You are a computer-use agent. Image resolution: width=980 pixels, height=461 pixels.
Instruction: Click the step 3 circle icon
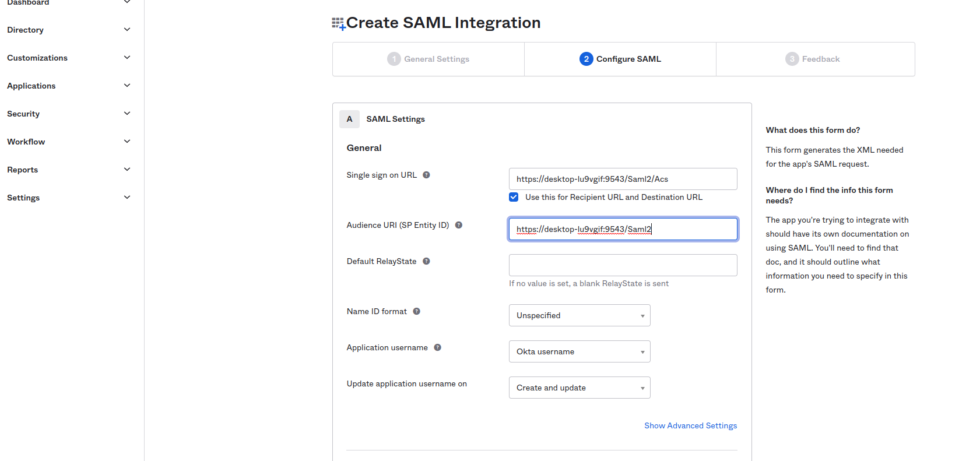pos(792,59)
